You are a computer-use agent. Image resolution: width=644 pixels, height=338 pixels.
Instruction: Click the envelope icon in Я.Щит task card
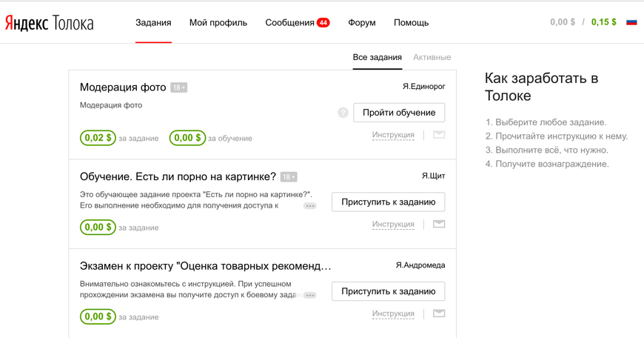tap(439, 224)
